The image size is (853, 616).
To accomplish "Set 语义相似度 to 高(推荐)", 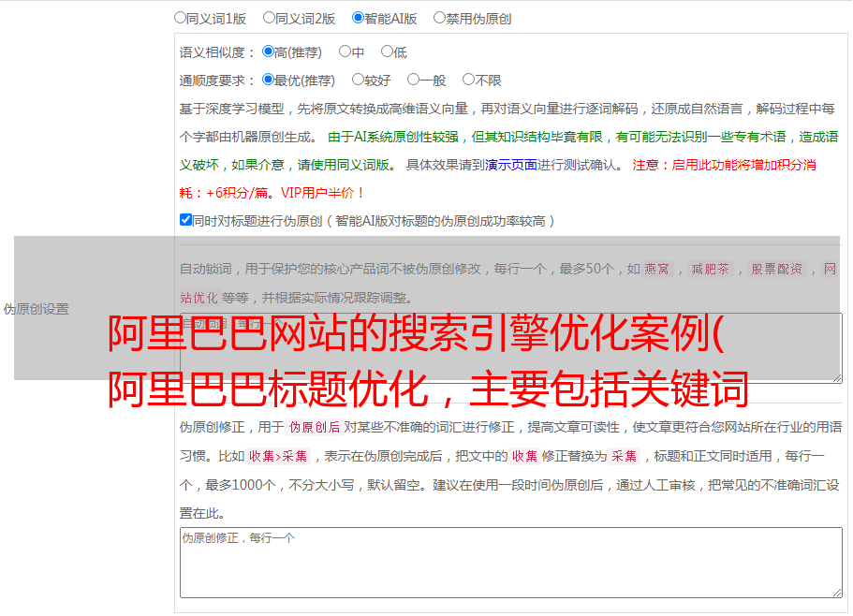I will pyautogui.click(x=268, y=51).
